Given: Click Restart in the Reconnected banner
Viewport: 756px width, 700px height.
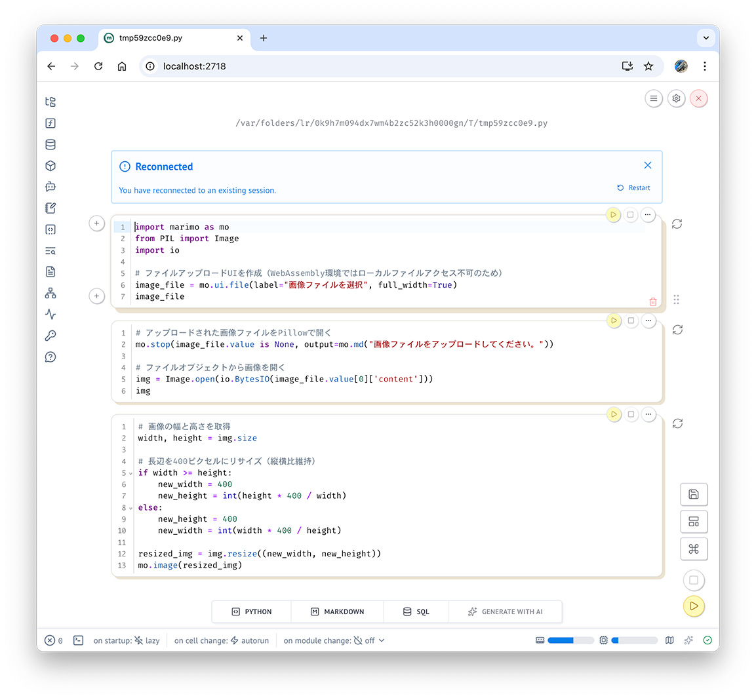Looking at the screenshot, I should [x=633, y=188].
